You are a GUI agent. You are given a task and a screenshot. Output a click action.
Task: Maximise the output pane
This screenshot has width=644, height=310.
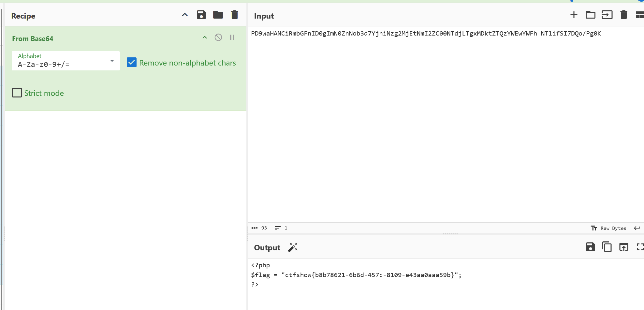click(640, 247)
